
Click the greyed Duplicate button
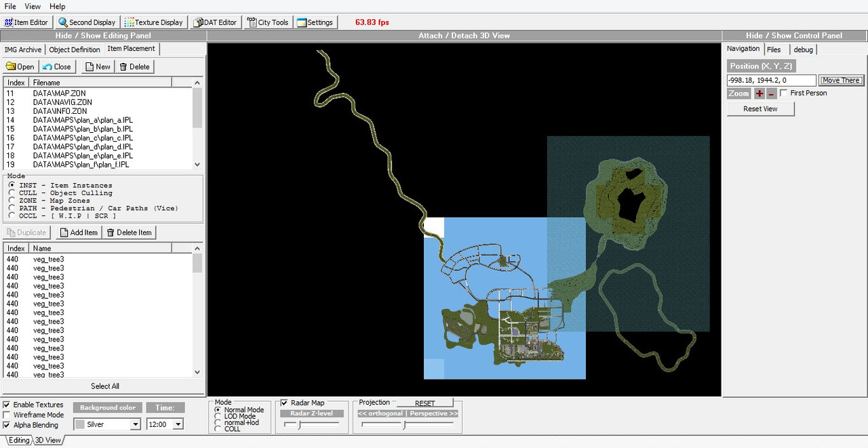[26, 232]
